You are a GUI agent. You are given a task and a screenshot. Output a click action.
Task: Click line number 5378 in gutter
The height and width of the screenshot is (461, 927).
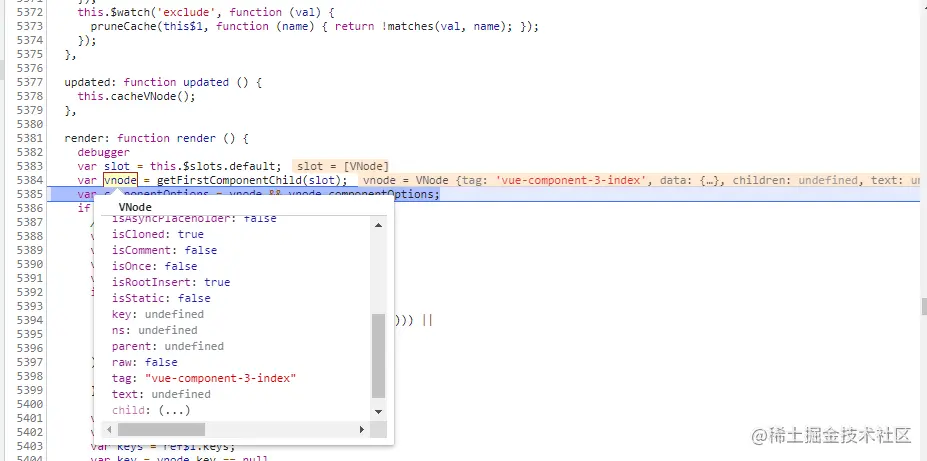point(30,96)
